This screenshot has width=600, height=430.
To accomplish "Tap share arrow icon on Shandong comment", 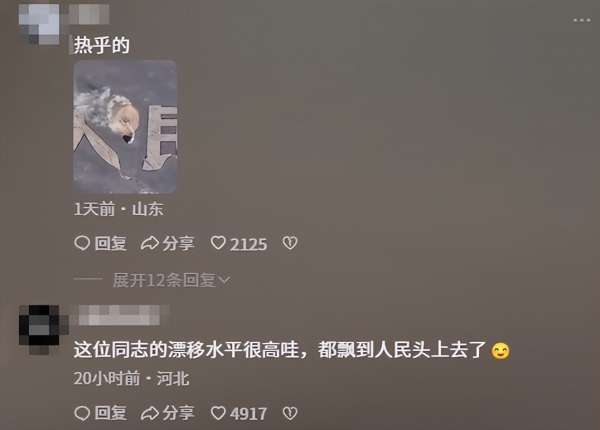I will coord(150,243).
